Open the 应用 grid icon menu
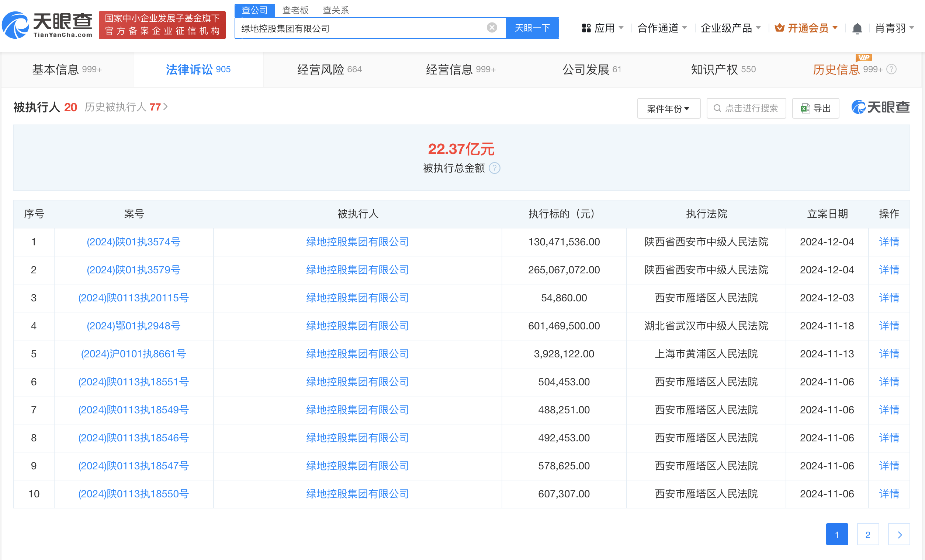Image resolution: width=925 pixels, height=560 pixels. [586, 28]
